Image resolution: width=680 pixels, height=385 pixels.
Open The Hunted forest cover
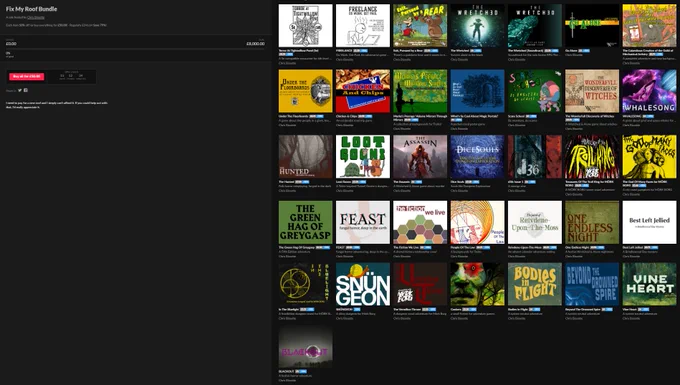point(306,157)
